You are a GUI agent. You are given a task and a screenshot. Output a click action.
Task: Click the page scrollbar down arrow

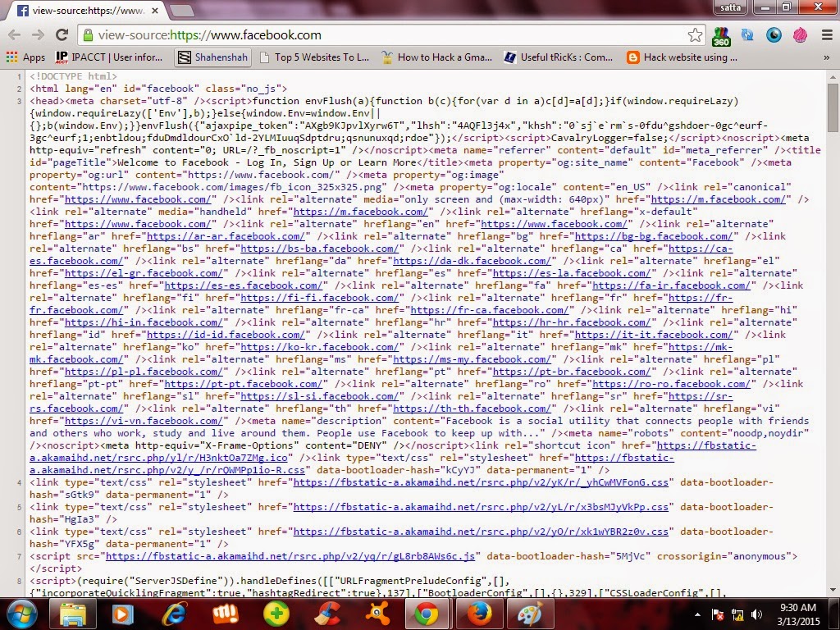click(x=833, y=590)
